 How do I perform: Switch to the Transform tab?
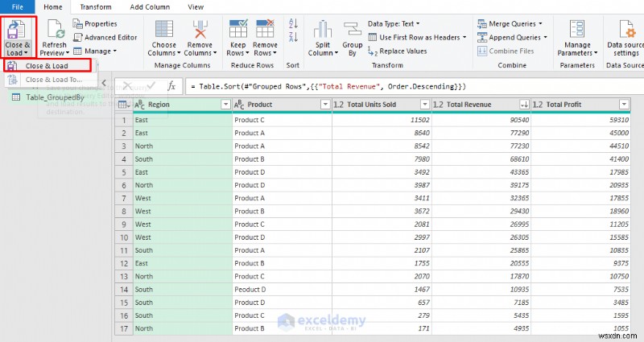coord(96,7)
